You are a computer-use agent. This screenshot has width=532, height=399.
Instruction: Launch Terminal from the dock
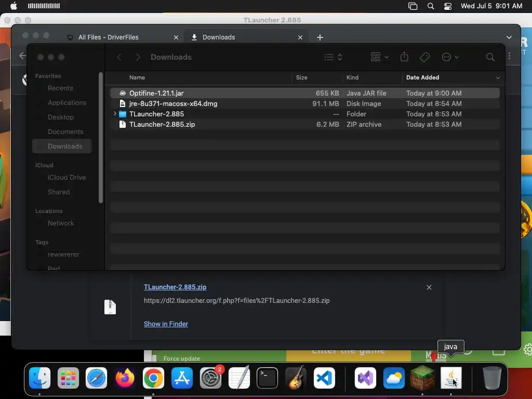tap(268, 378)
